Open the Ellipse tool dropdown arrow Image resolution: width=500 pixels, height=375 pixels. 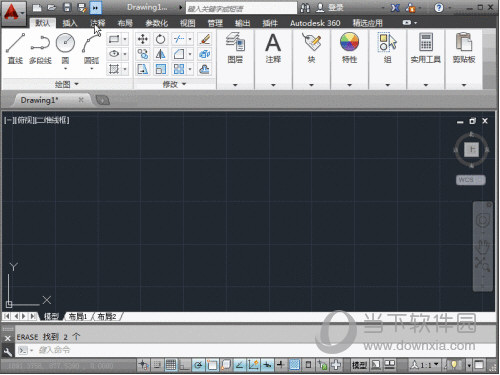[125, 54]
